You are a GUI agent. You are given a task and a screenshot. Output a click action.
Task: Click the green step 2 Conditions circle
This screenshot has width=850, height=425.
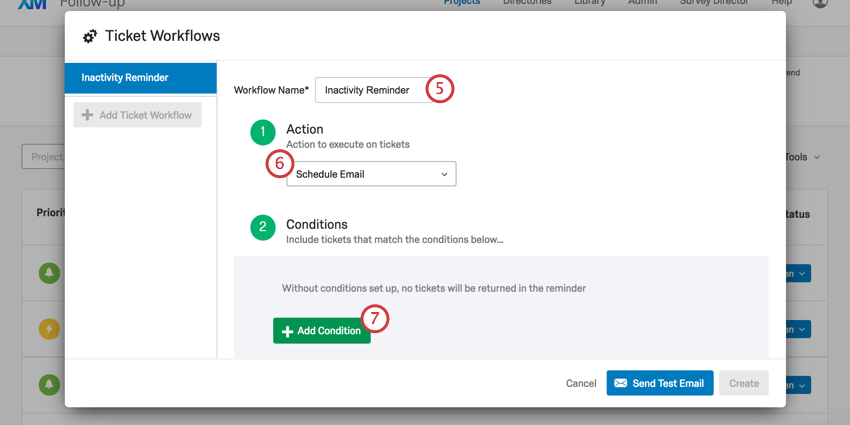tap(262, 227)
